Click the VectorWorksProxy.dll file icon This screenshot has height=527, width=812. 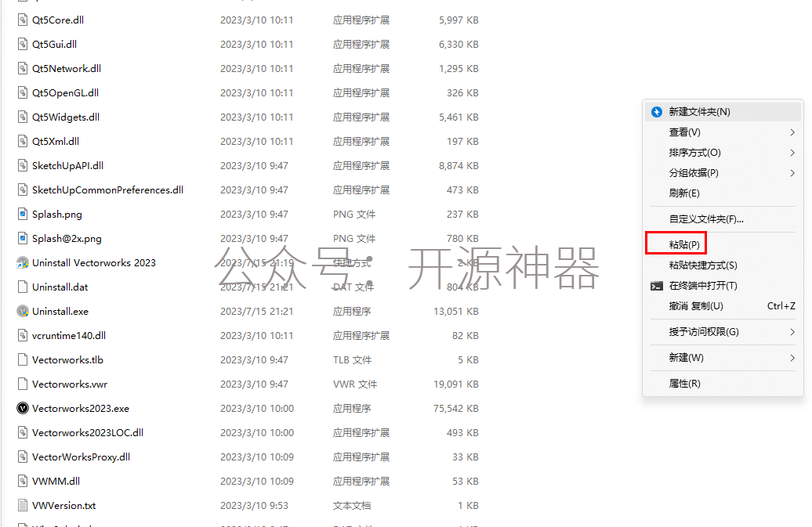pyautogui.click(x=22, y=457)
